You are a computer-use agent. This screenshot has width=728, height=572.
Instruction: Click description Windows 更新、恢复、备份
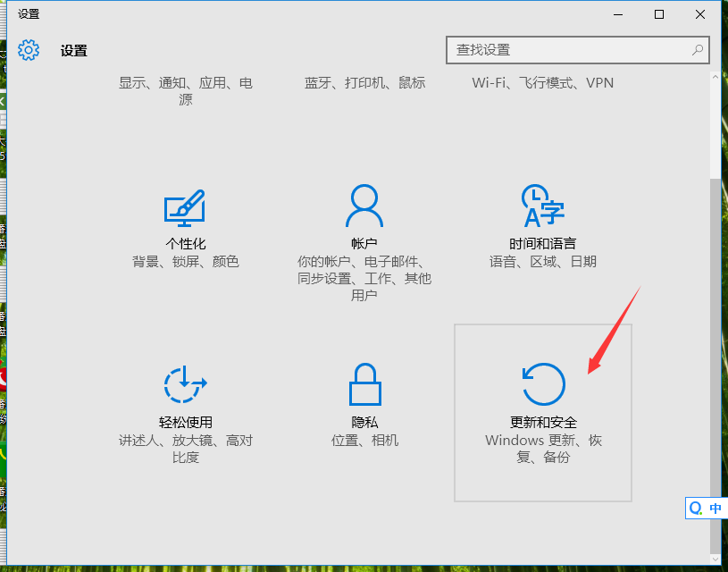coord(543,449)
